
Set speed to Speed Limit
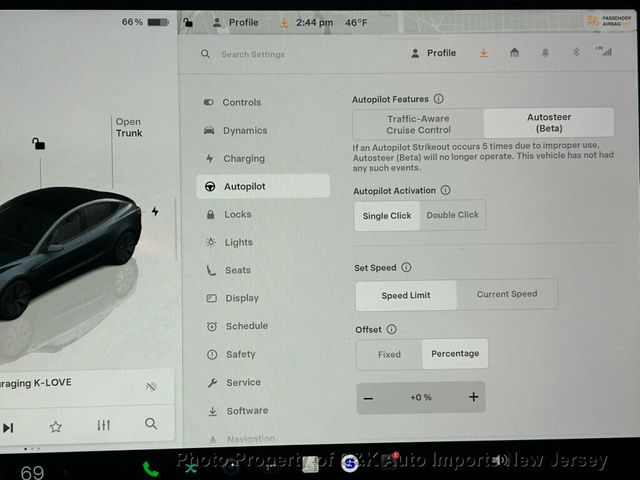pyautogui.click(x=406, y=295)
